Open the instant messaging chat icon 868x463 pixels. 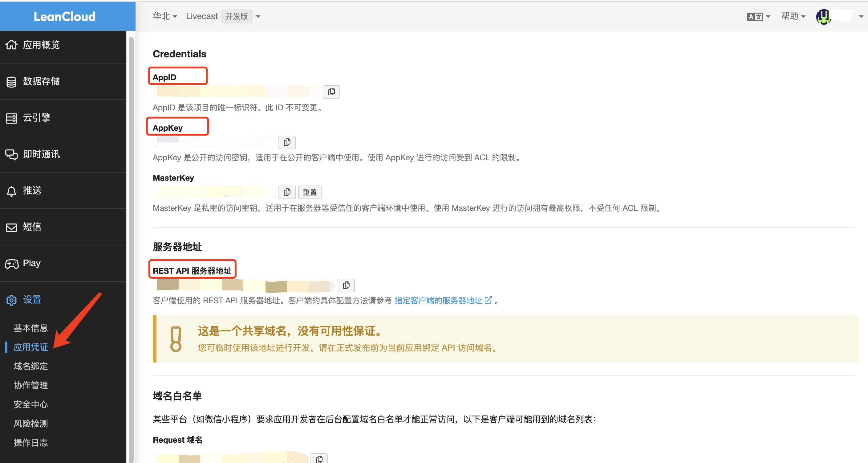[x=11, y=154]
